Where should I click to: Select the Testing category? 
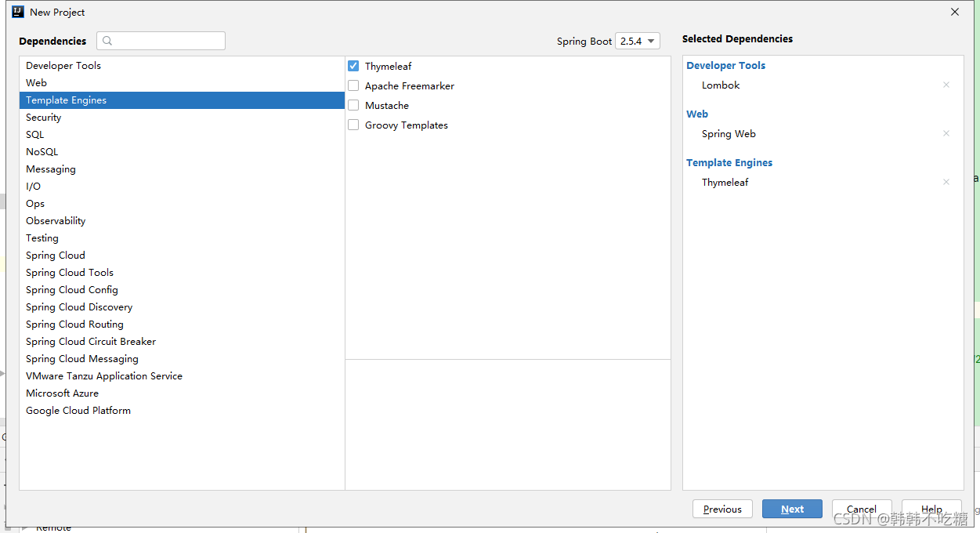pyautogui.click(x=182, y=238)
